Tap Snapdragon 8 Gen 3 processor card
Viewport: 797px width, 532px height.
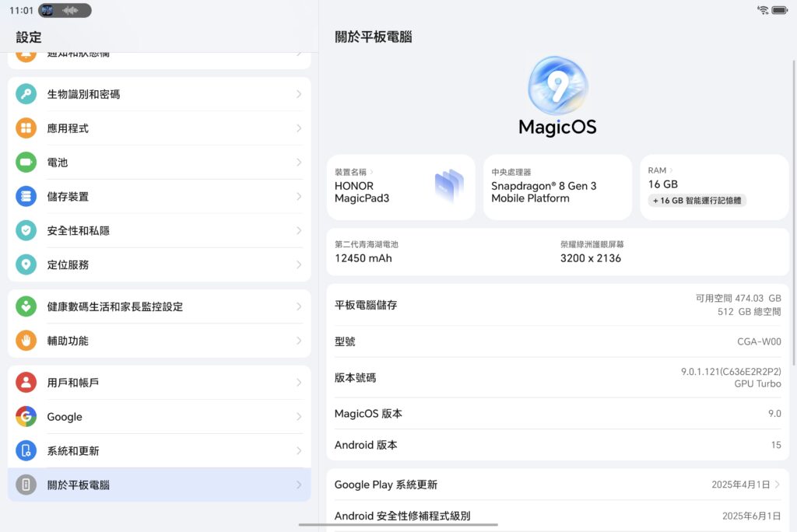(557, 187)
